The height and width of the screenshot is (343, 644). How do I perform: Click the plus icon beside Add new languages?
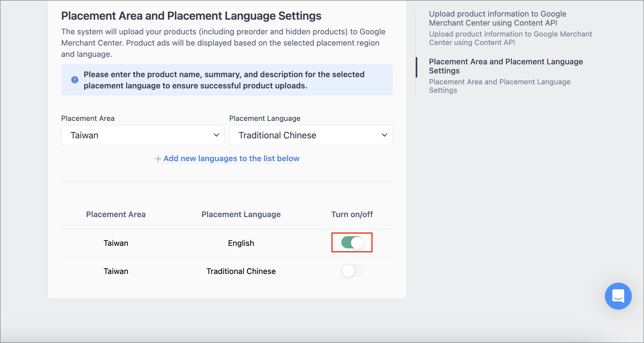point(158,159)
